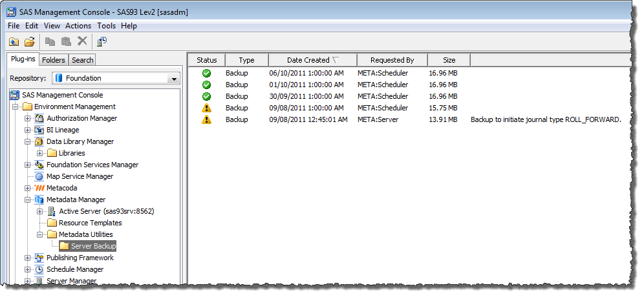Viewport: 644px width, 297px height.
Task: Switch to the Folders tab
Action: point(54,60)
